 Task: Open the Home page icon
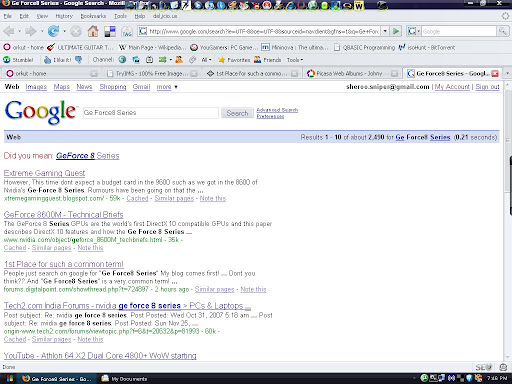[x=93, y=31]
